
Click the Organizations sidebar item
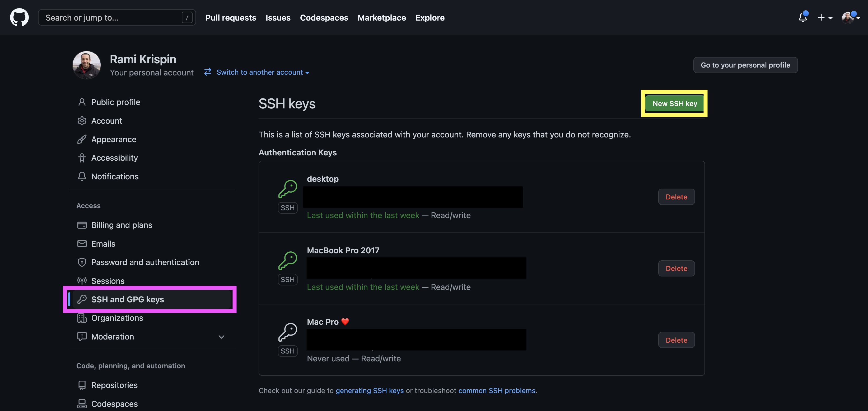[117, 318]
